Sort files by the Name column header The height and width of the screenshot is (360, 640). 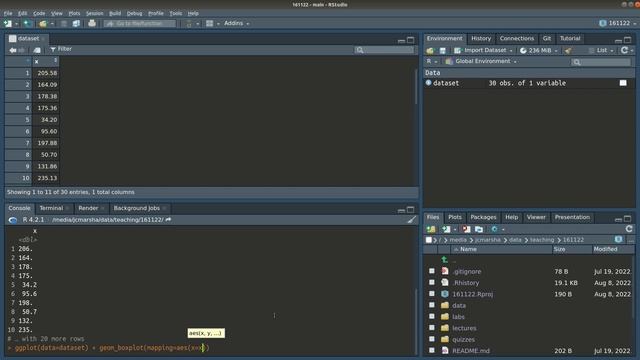point(502,249)
